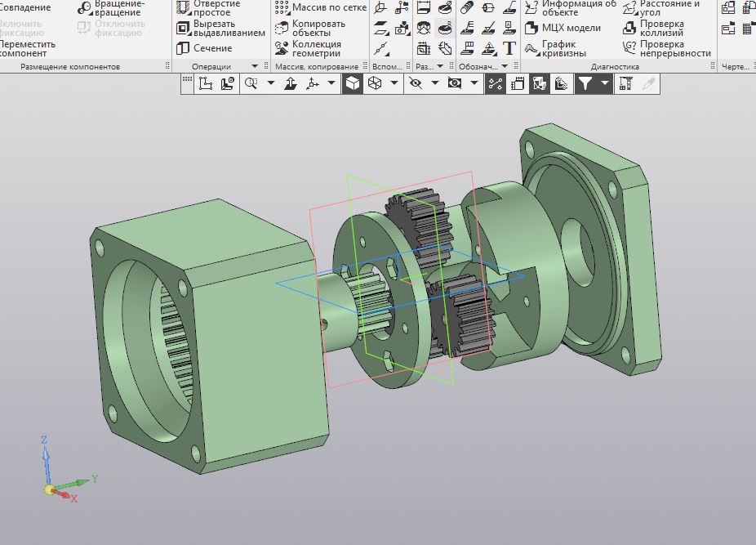Expand the Операции panel dropdown arrow
Screen dimensions: 756x545
click(x=255, y=66)
